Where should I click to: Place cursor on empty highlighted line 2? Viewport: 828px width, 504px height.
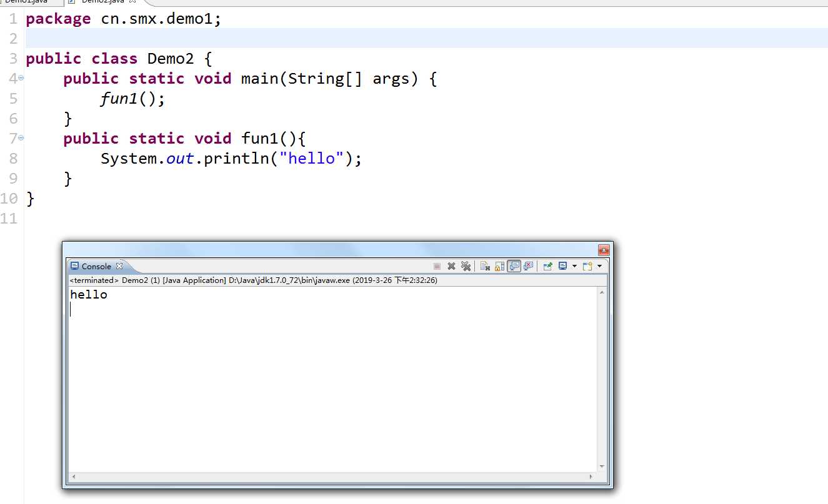(x=426, y=39)
